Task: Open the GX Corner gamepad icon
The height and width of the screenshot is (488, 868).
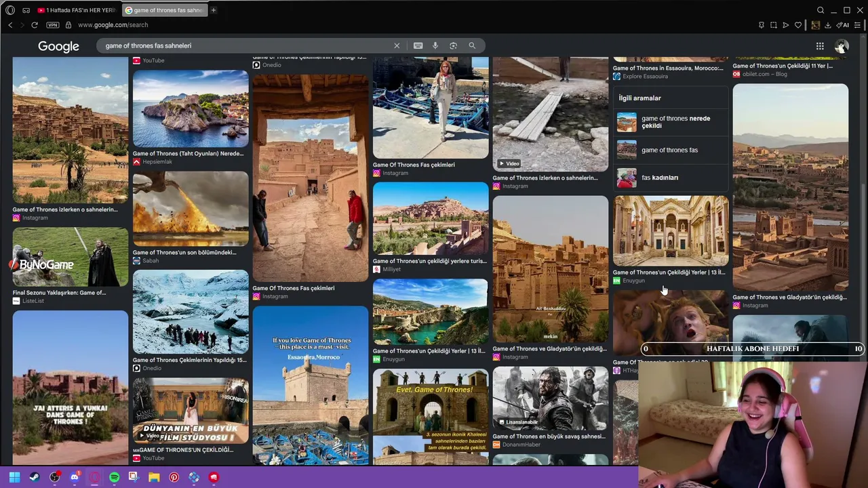Action: pos(26,10)
